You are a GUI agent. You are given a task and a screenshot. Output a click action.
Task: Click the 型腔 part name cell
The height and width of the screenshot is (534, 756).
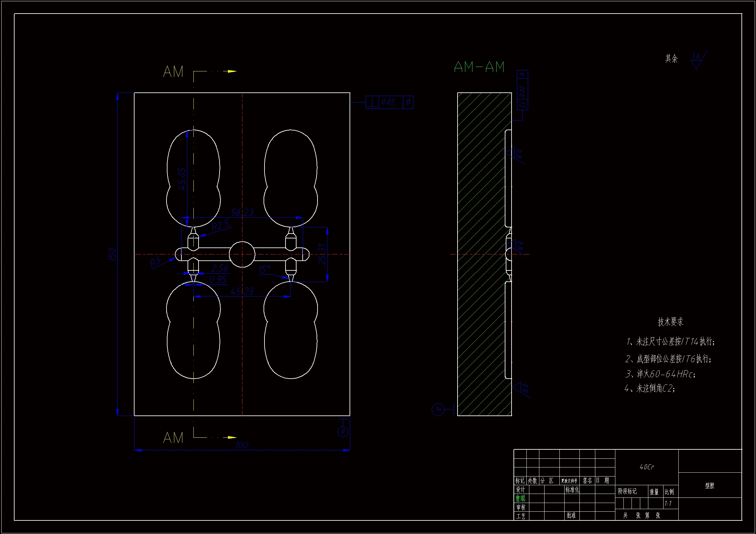click(709, 486)
